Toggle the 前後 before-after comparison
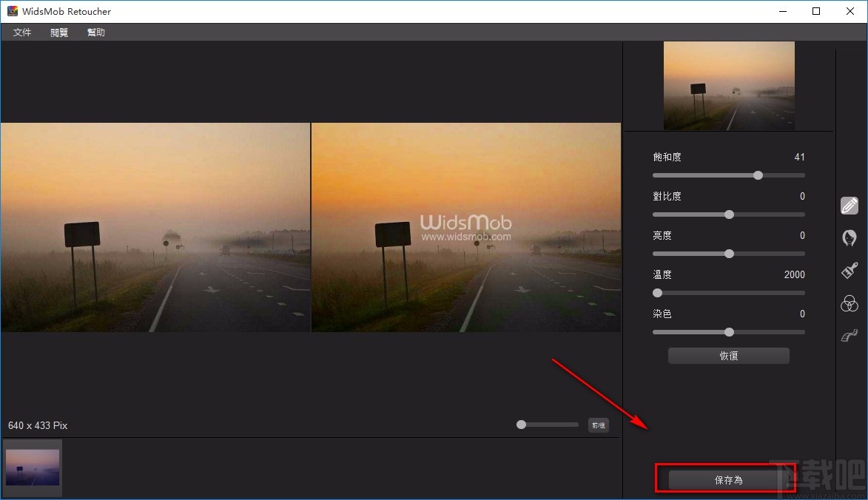The width and height of the screenshot is (868, 500). point(599,425)
